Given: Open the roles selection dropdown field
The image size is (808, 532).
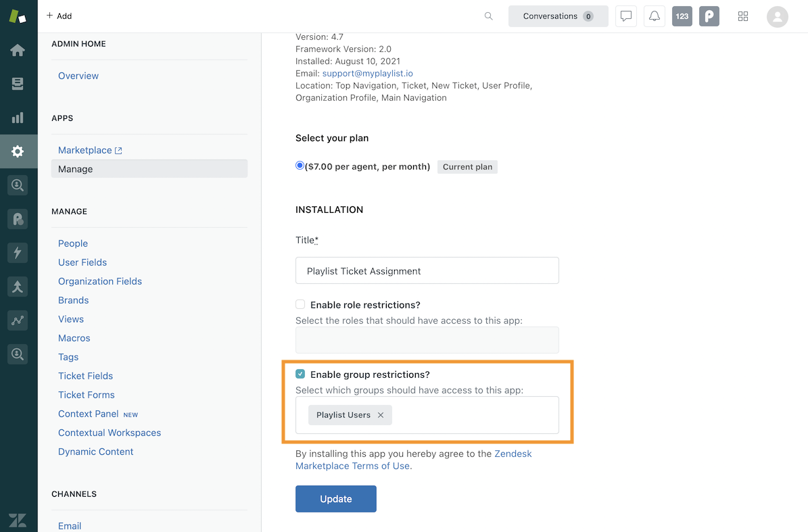Looking at the screenshot, I should tap(427, 340).
